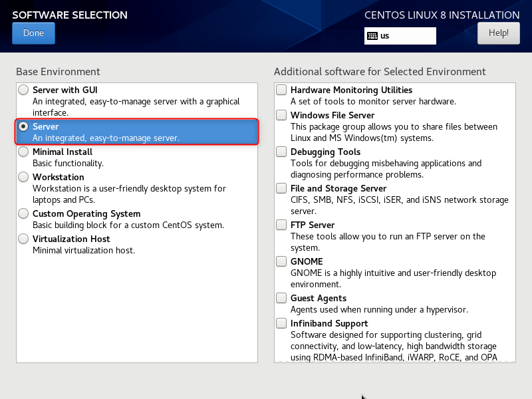Tick the GNOME checkbox
The height and width of the screenshot is (399, 532).
[x=281, y=261]
